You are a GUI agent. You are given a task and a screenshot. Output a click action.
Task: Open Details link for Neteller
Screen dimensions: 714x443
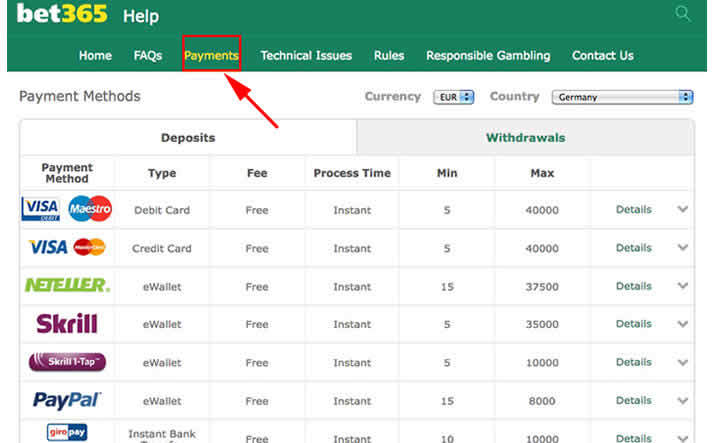[634, 286]
